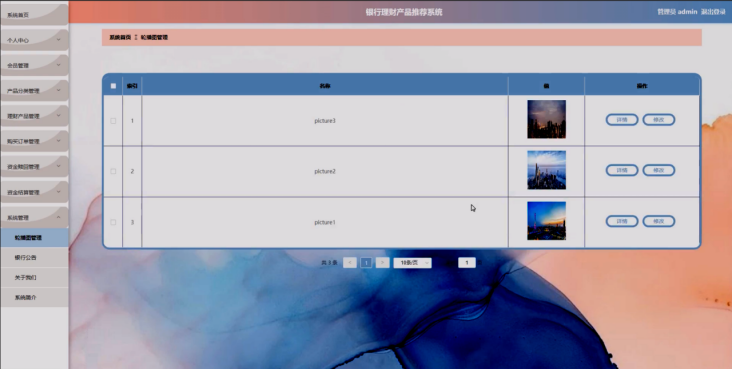
Task: Click 修改 button for picture3
Action: (659, 120)
